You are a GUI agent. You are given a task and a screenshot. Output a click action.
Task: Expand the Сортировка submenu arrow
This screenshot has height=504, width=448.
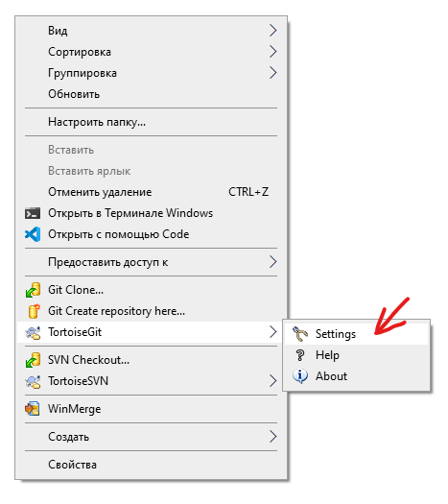point(272,52)
